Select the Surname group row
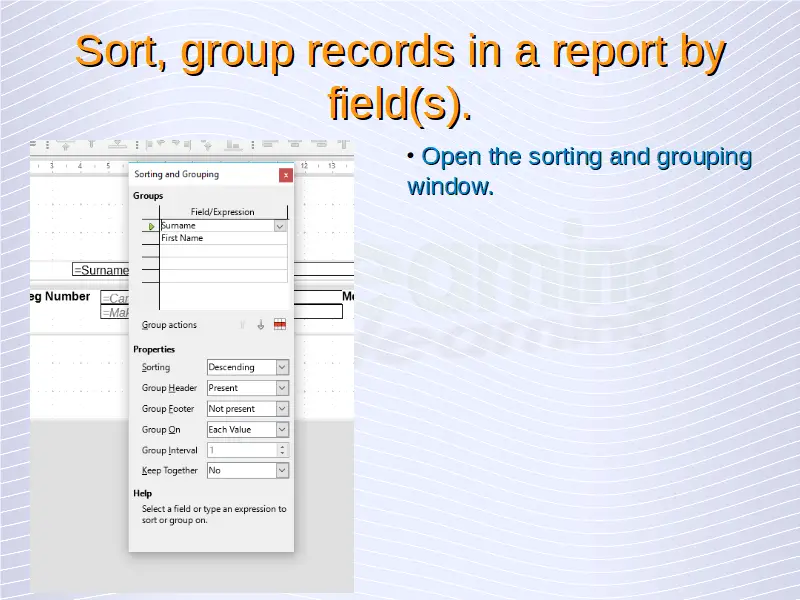 (217, 226)
